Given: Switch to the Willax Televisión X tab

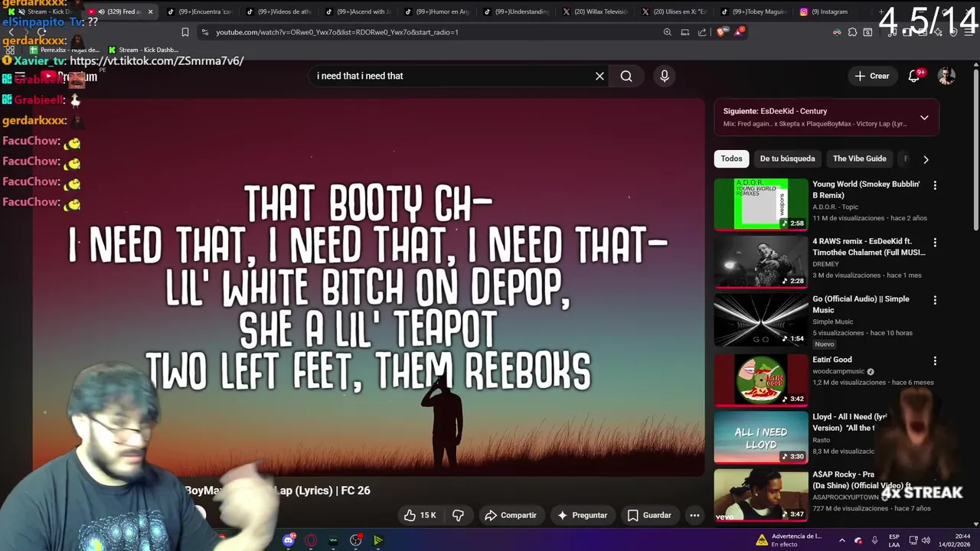Looking at the screenshot, I should coord(596,11).
